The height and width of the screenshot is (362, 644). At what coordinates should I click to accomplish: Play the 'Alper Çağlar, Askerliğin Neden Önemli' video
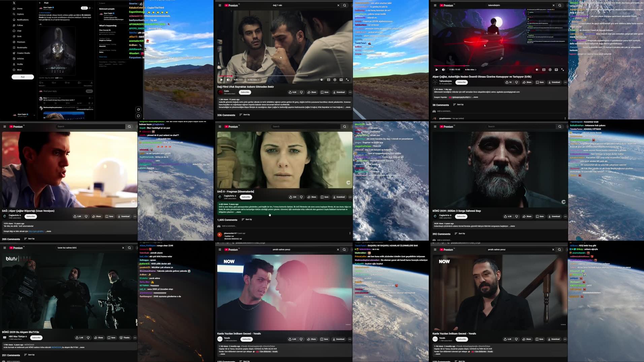point(437,70)
